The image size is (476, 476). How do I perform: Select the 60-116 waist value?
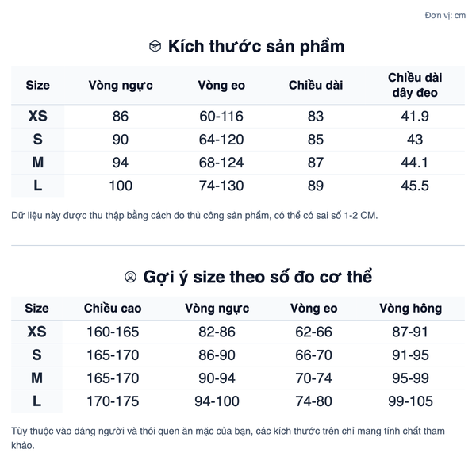pyautogui.click(x=221, y=117)
